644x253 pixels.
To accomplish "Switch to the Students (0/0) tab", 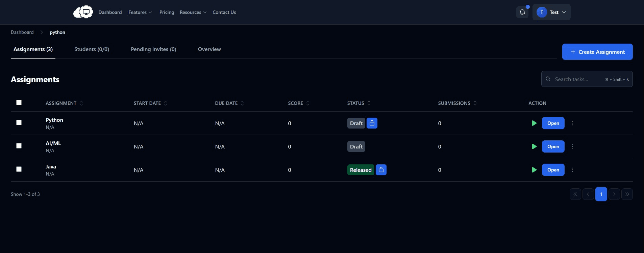I will click(x=92, y=49).
